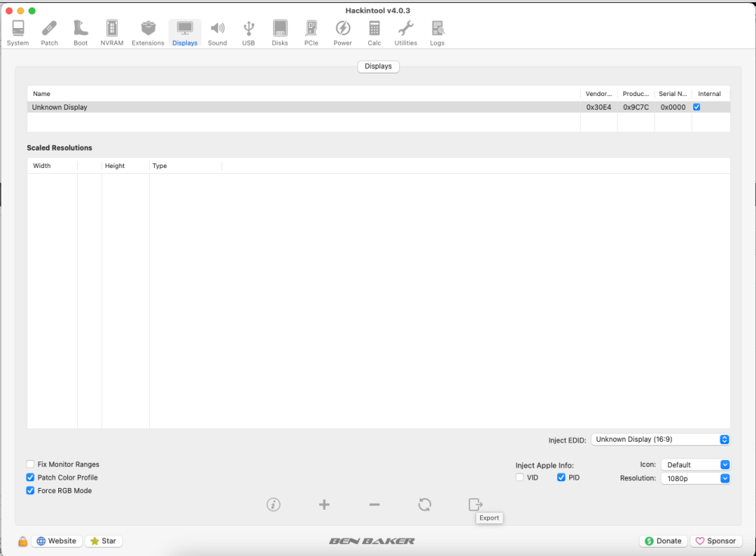Screen dimensions: 756x556
Task: Click the Donate button
Action: point(664,541)
